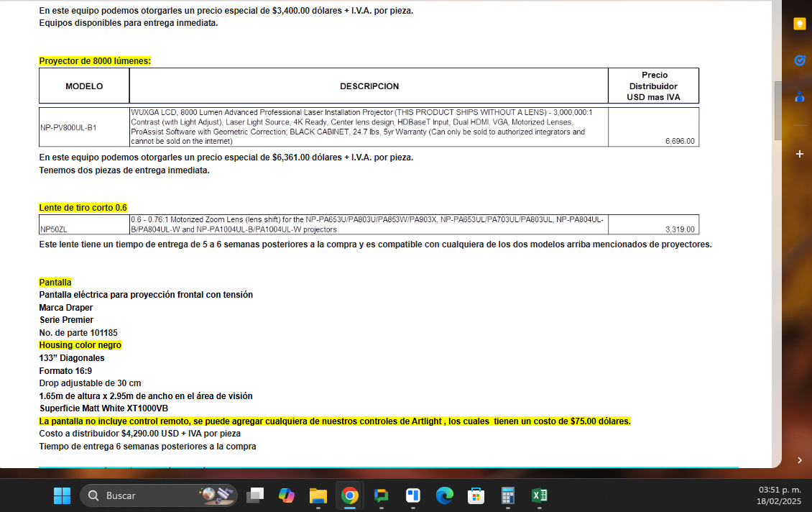Launch Copilot from the taskbar
Image resolution: width=812 pixels, height=512 pixels.
[x=287, y=495]
